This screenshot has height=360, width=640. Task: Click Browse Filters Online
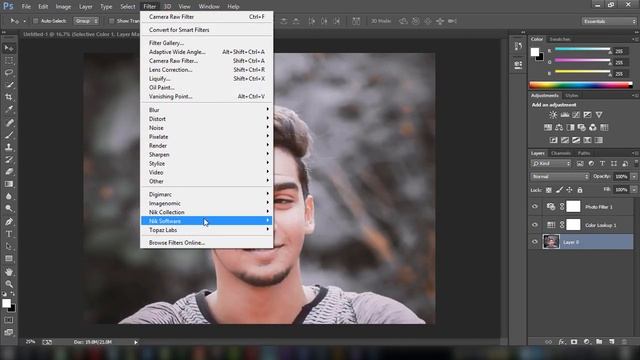tap(207, 242)
